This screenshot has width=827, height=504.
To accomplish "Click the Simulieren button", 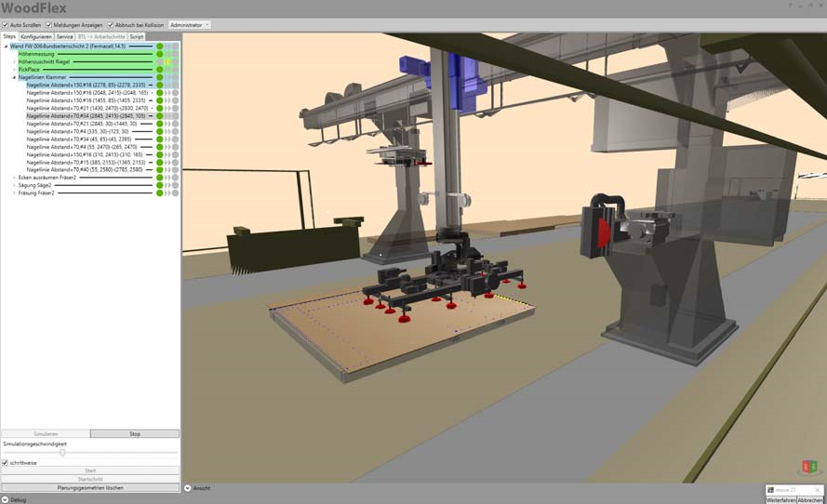I will coord(46,434).
